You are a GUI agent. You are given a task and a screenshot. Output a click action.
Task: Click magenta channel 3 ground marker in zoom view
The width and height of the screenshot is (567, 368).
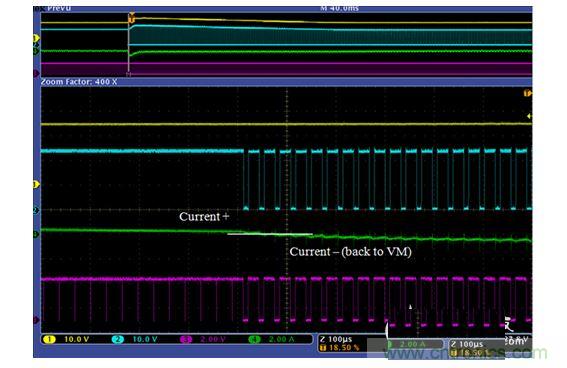click(x=36, y=320)
